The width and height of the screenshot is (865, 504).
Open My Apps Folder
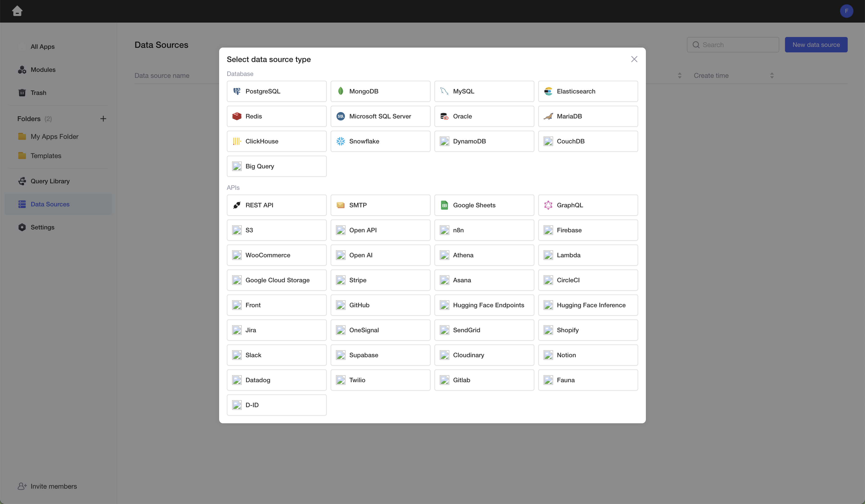pos(54,136)
